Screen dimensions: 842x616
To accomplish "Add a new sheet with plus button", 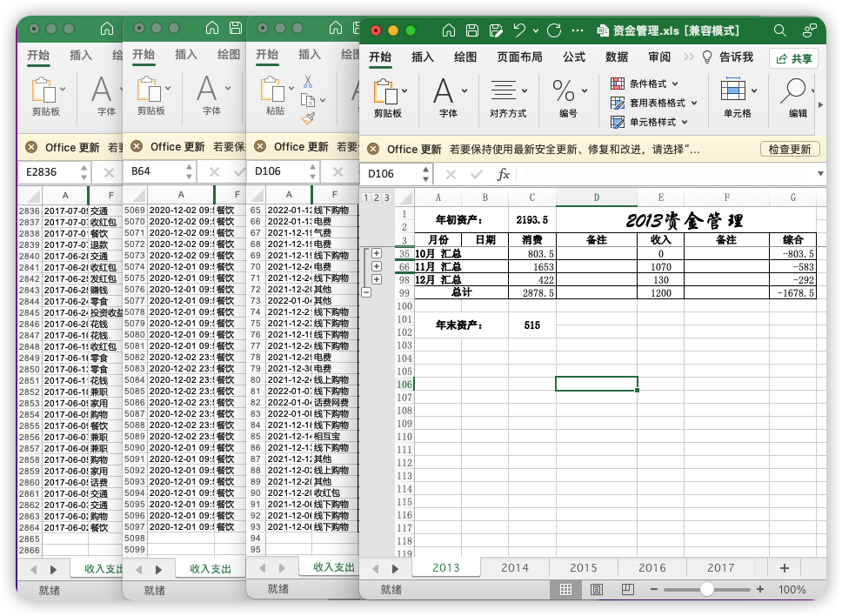I will 785,567.
